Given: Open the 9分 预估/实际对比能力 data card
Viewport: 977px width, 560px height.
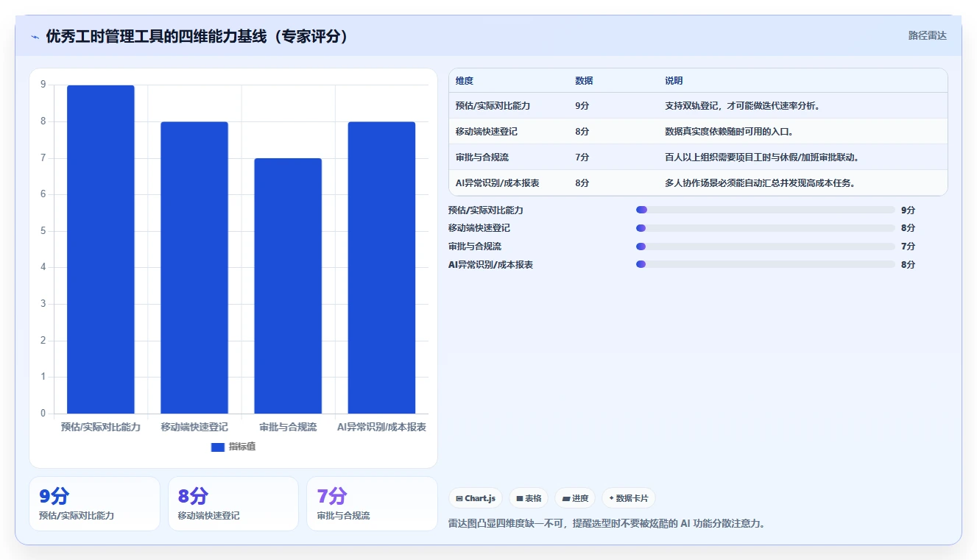Looking at the screenshot, I should (x=94, y=503).
